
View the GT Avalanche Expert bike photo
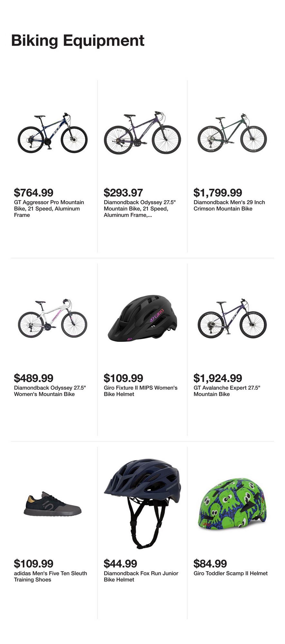tap(232, 318)
